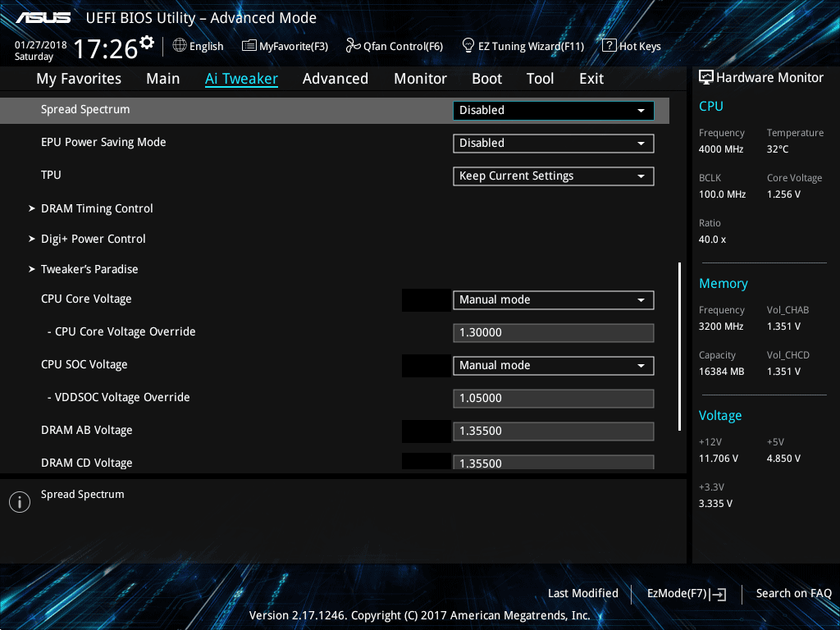Click the date 01/27/2018
Image resolution: width=840 pixels, height=630 pixels.
pos(41,44)
